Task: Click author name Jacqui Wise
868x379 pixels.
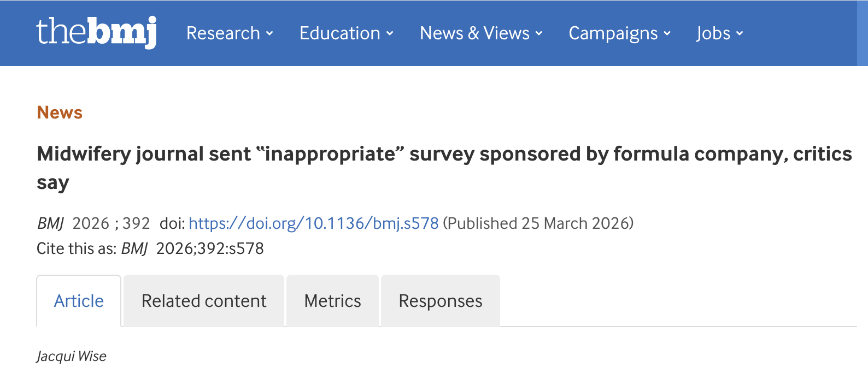Action: [x=72, y=356]
